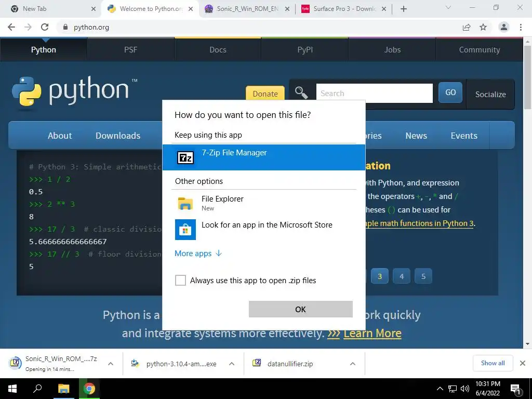Close the downloads bar
This screenshot has height=399, width=532.
point(523,363)
